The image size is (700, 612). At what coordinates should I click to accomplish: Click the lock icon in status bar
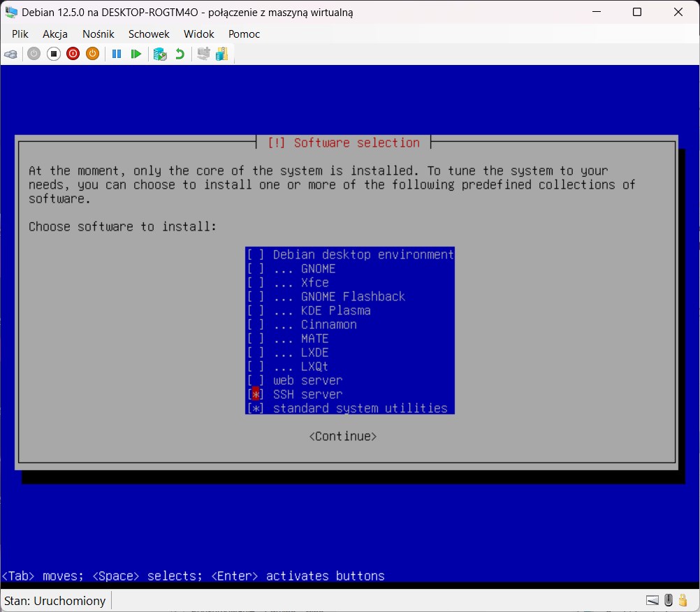[x=683, y=599]
